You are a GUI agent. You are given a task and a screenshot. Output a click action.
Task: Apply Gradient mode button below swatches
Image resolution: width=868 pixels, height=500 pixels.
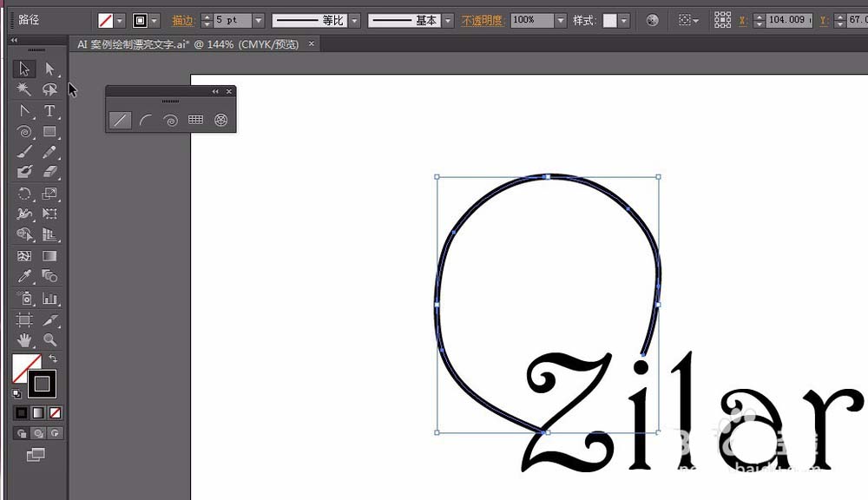38,412
